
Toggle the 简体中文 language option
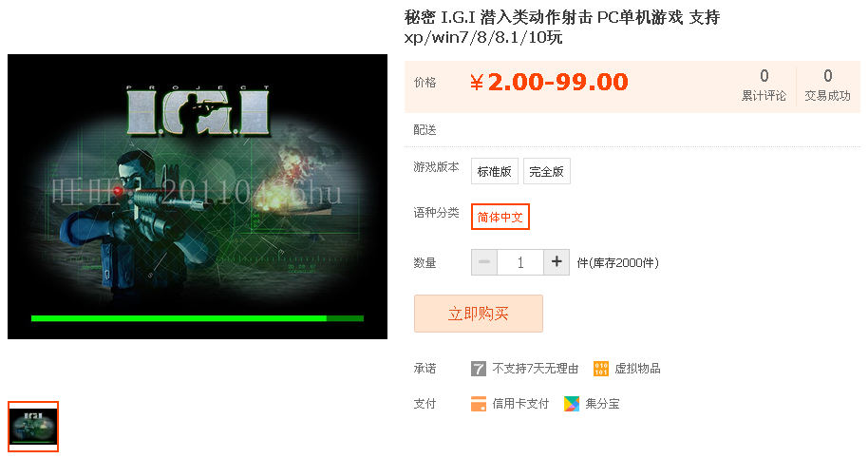click(500, 217)
